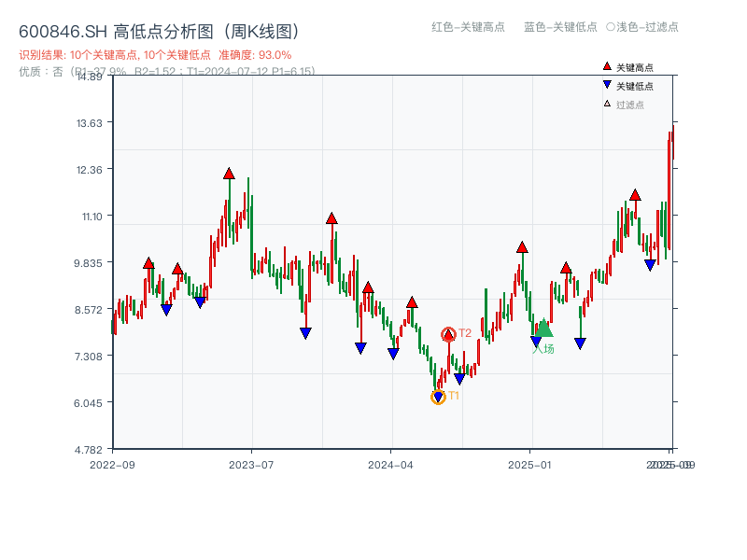Click the 浅色-过滤点 label in the header
747x560 pixels.
click(x=642, y=27)
